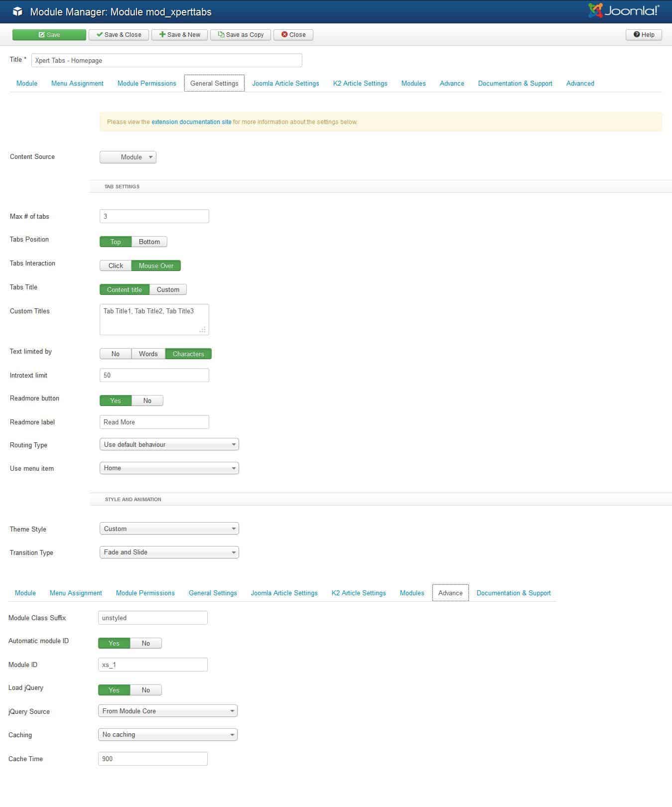
Task: Click Save as Copy in the toolbar
Action: pyautogui.click(x=241, y=35)
